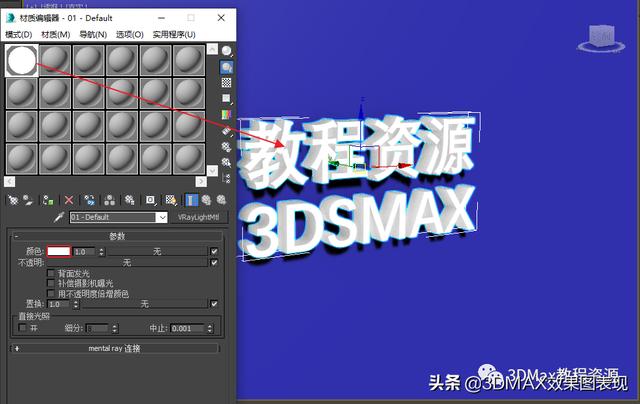The image size is (640, 404).
Task: Click the red X Reset Material icon
Action: tap(69, 200)
